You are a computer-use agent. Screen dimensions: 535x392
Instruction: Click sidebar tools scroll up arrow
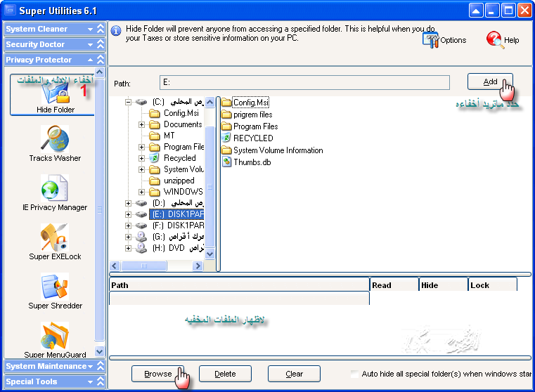coord(99,72)
